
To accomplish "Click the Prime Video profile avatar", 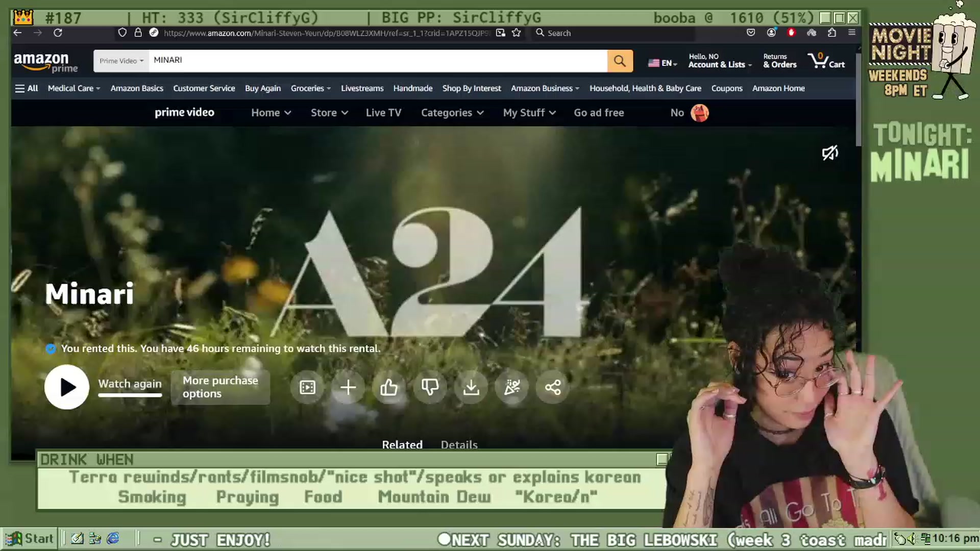I will coord(700,113).
